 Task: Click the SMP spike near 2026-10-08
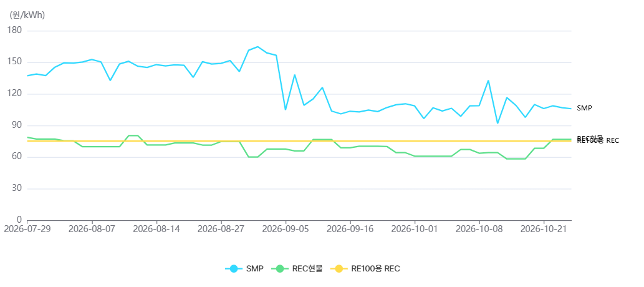488,80
